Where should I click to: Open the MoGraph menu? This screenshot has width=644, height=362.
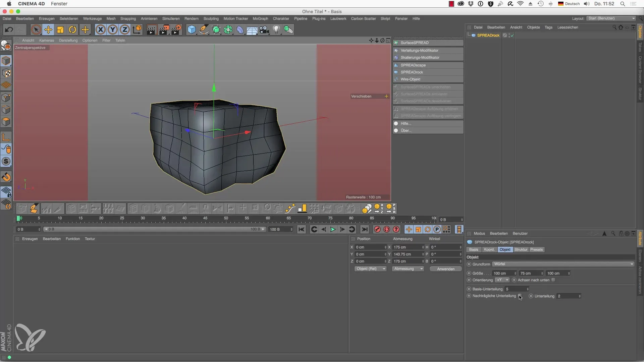(x=260, y=18)
